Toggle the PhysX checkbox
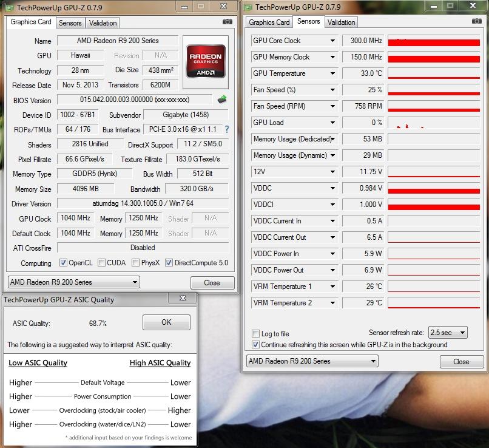The image size is (489, 448). point(135,263)
